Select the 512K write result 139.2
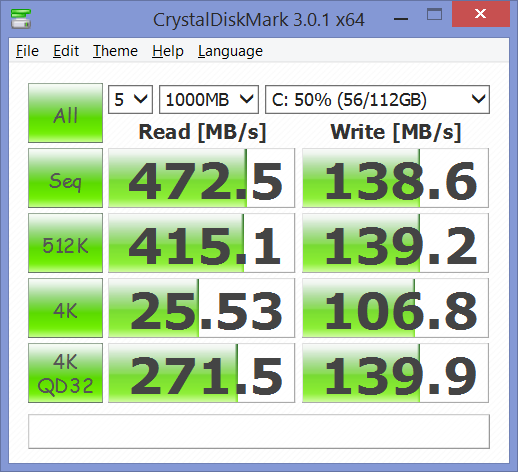The width and height of the screenshot is (518, 472). pos(395,243)
